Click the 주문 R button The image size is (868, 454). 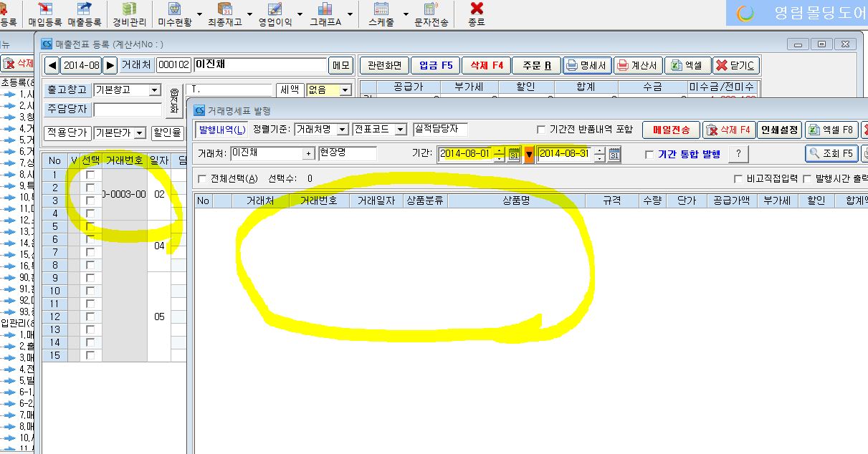pos(536,65)
